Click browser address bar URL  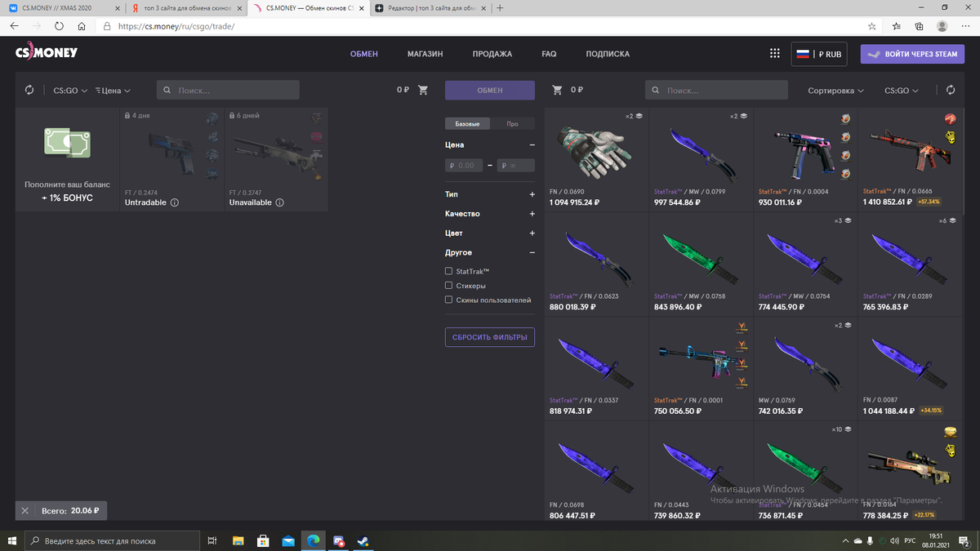coord(176,26)
